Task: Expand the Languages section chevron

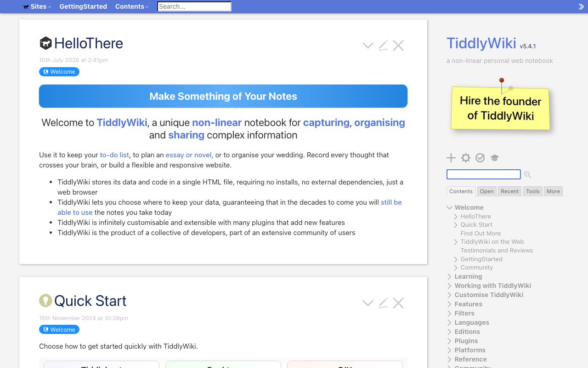Action: click(450, 322)
